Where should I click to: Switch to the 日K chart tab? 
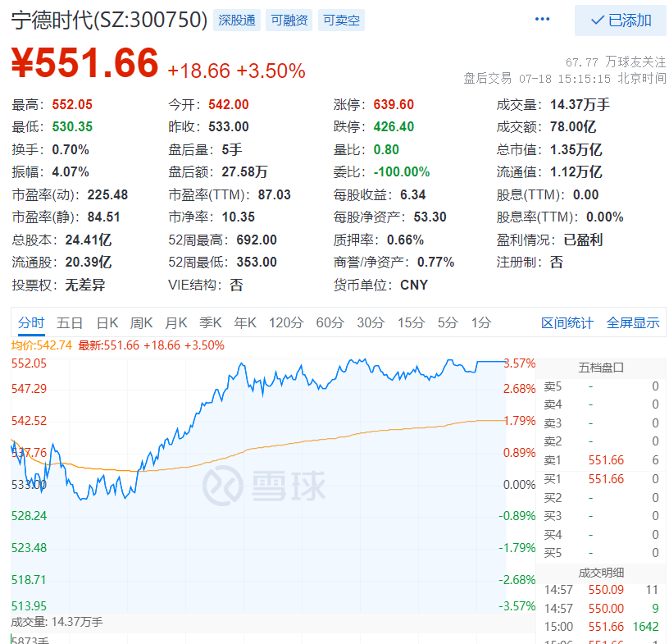(107, 322)
